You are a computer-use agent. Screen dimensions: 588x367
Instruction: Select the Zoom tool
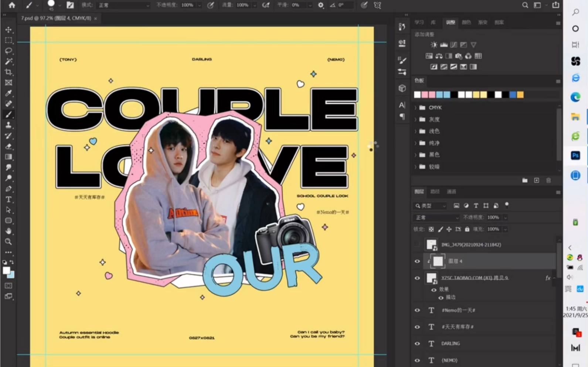point(8,242)
